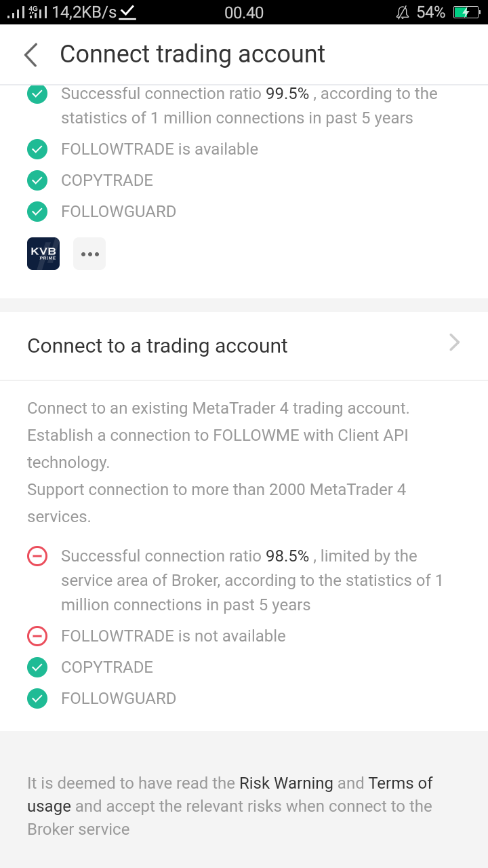Tap the Connect trading account page title

[192, 54]
